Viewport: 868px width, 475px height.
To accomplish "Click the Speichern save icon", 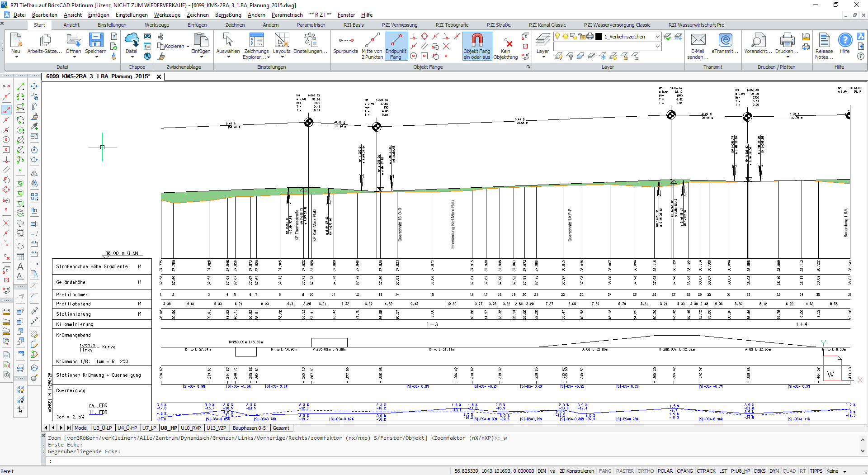I will (96, 40).
